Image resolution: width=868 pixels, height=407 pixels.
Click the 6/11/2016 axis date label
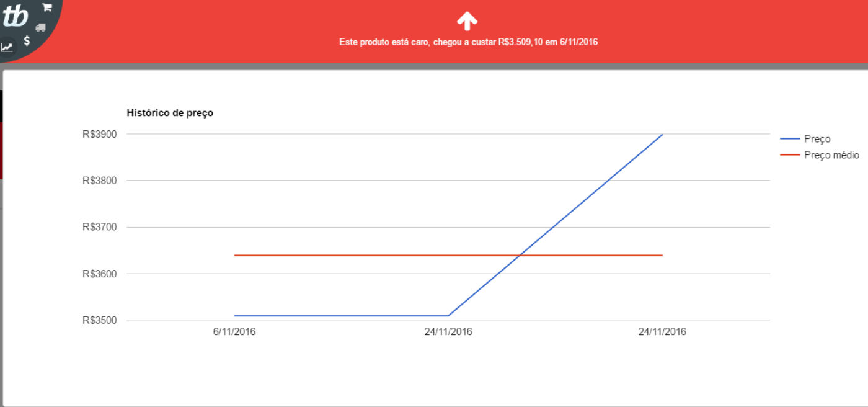pyautogui.click(x=234, y=332)
